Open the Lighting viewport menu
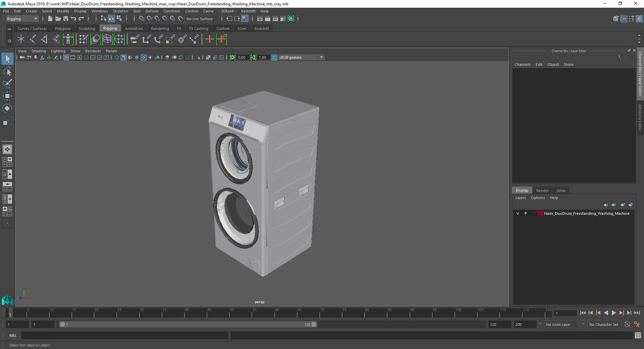The width and height of the screenshot is (644, 349). click(x=58, y=51)
